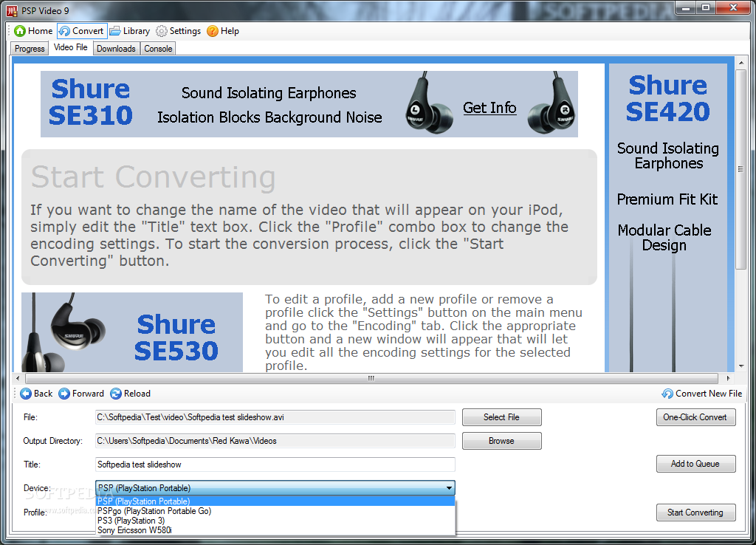756x545 pixels.
Task: Click the Shure SE420 side ad
Action: (x=667, y=218)
